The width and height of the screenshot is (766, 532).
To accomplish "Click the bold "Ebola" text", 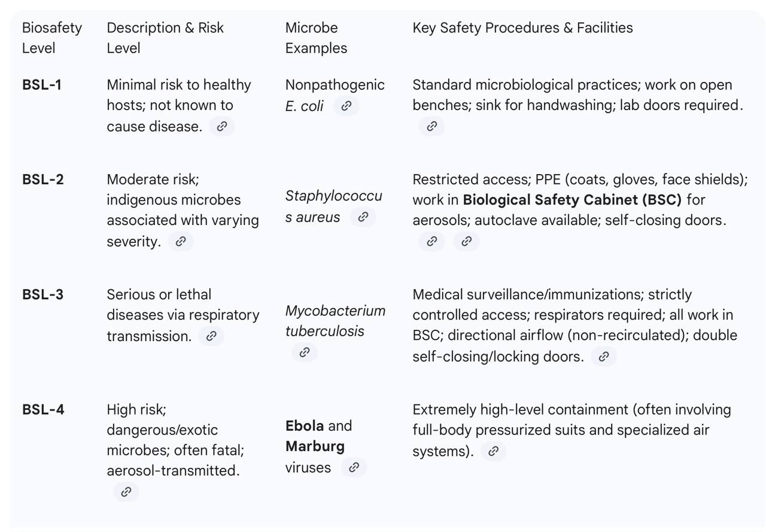I will click(305, 426).
